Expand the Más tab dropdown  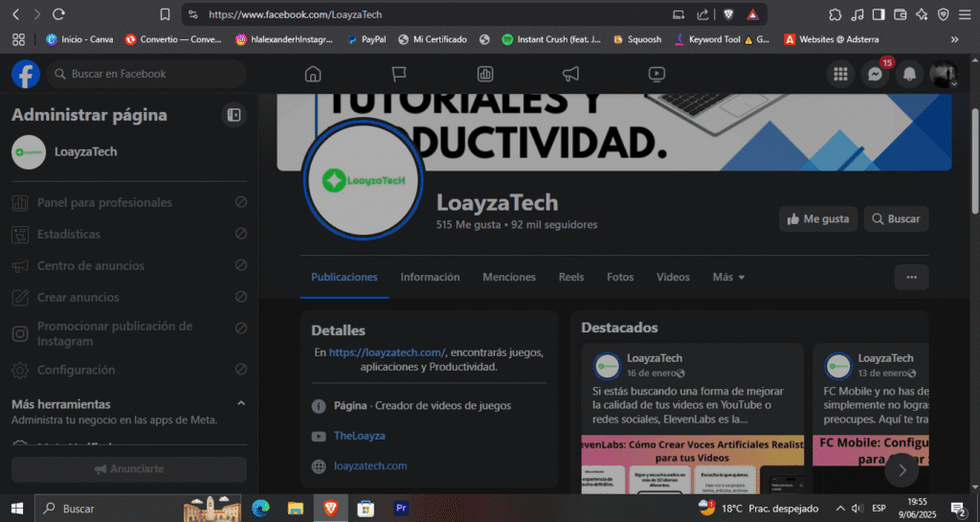point(728,277)
